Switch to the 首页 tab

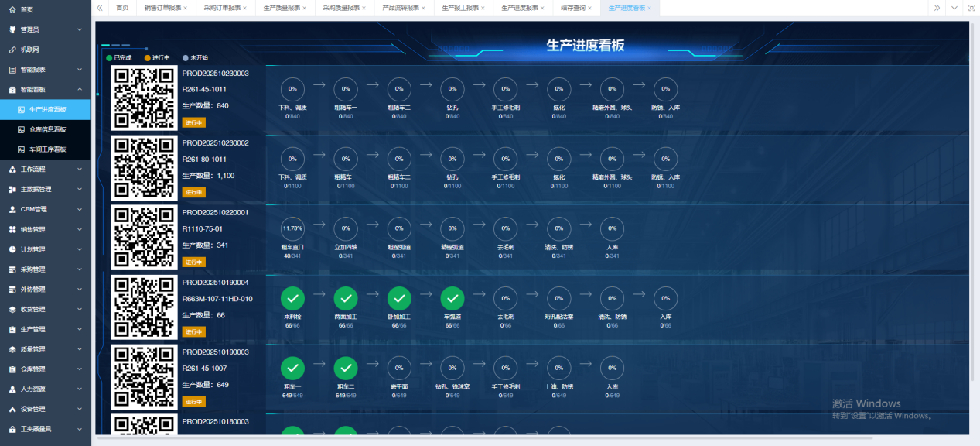click(122, 8)
